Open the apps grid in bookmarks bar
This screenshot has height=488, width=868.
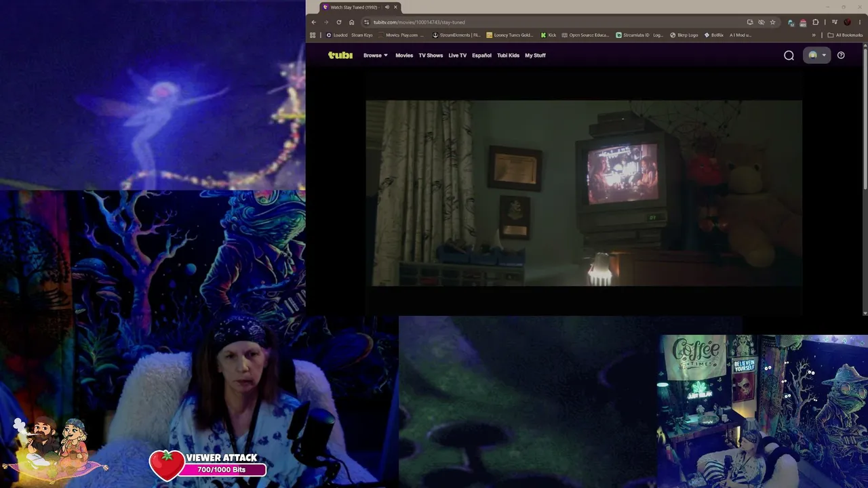313,35
